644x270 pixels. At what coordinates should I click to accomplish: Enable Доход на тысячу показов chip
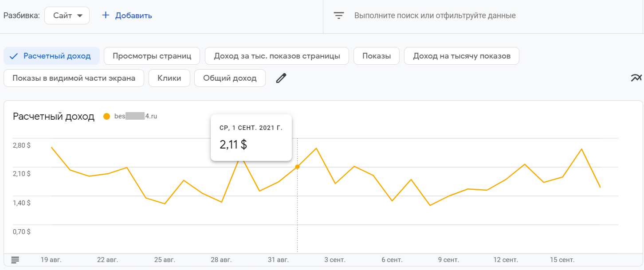(462, 56)
